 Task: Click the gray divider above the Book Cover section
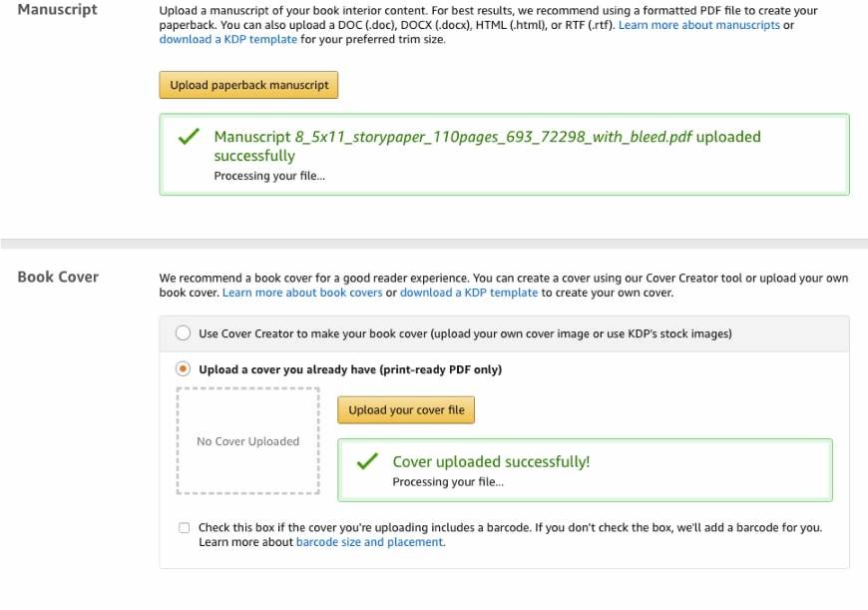click(x=434, y=243)
